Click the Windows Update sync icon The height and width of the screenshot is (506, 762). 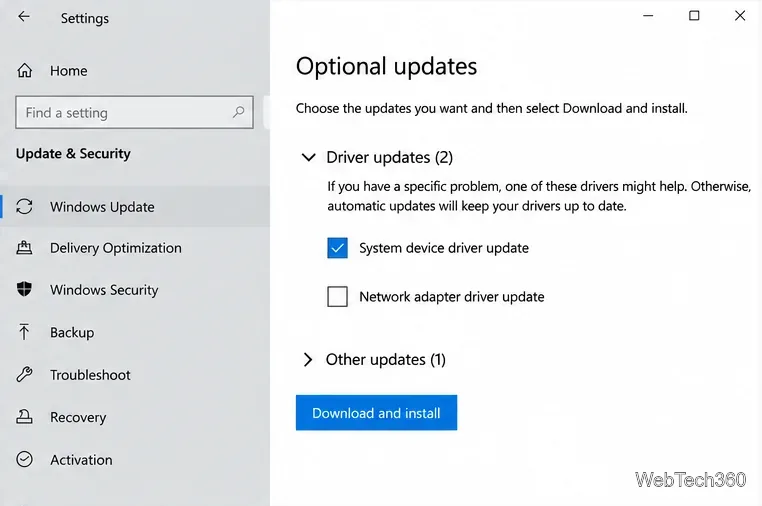coord(24,207)
